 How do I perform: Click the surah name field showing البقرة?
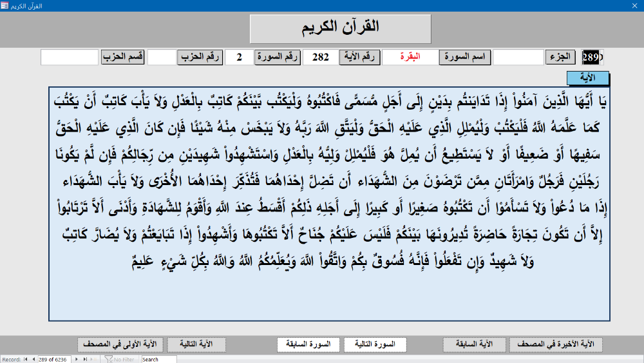(x=410, y=57)
